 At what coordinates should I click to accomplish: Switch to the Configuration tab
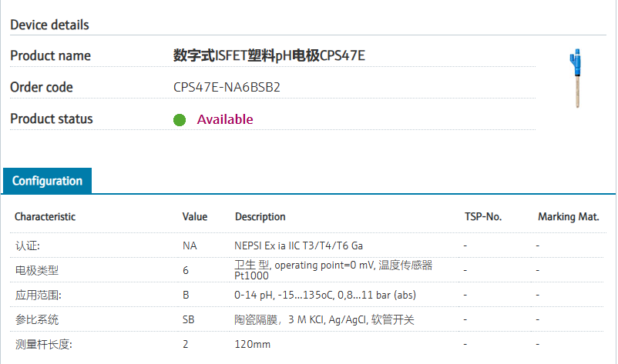pos(47,182)
